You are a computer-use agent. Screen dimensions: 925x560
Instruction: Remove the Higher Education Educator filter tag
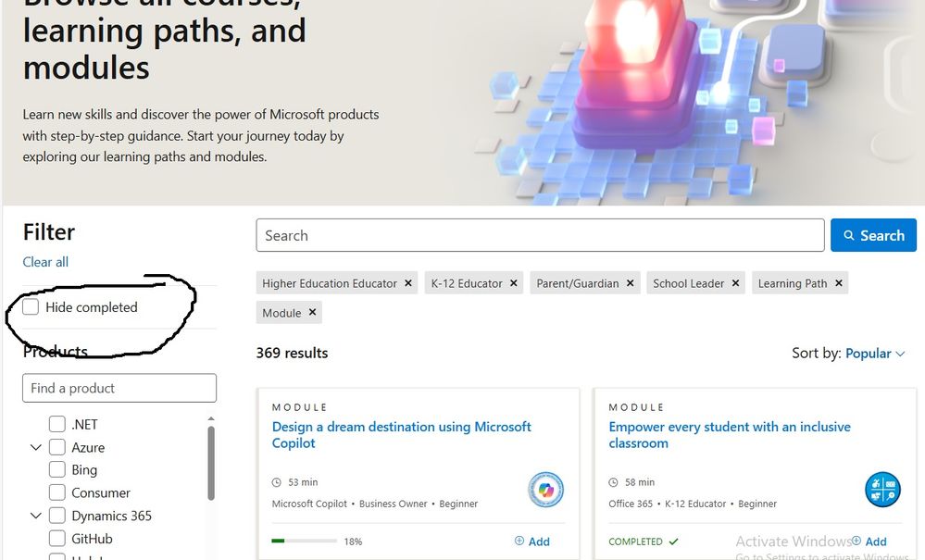coord(407,283)
